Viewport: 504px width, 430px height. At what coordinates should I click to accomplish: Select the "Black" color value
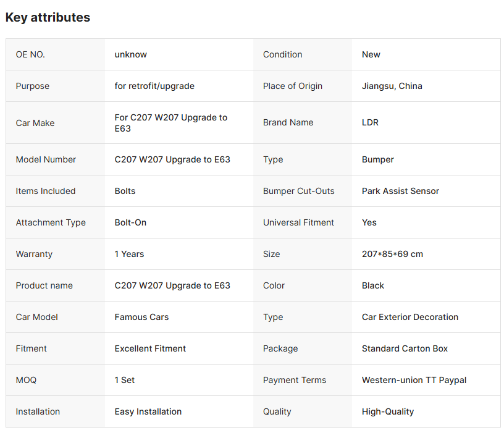(x=372, y=285)
